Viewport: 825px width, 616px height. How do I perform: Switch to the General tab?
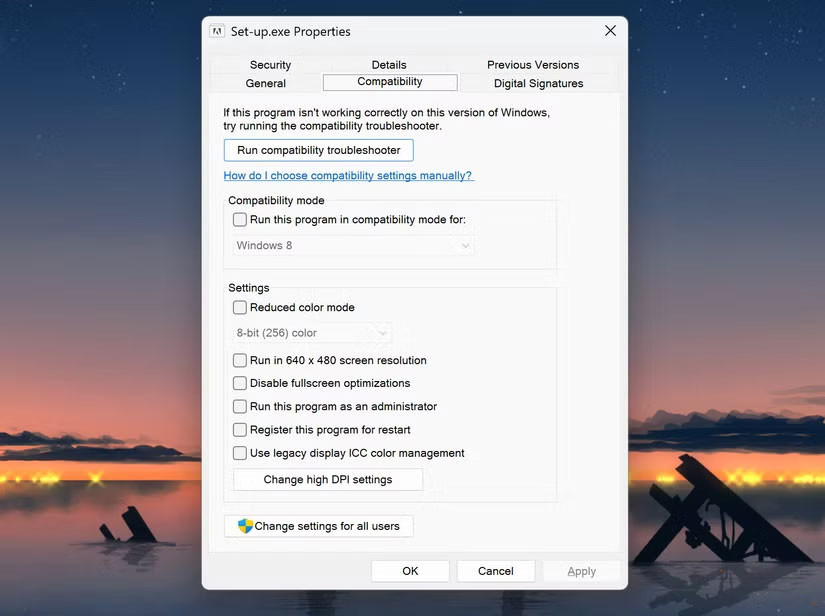tap(265, 83)
